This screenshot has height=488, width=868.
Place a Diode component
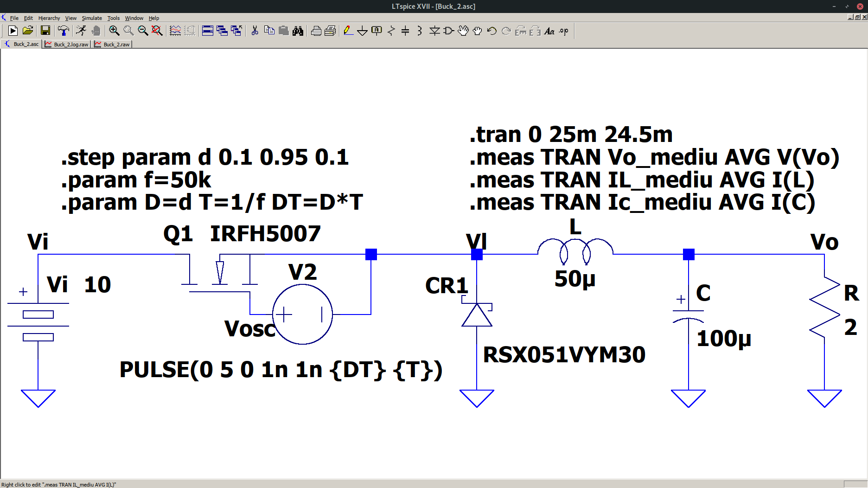434,31
